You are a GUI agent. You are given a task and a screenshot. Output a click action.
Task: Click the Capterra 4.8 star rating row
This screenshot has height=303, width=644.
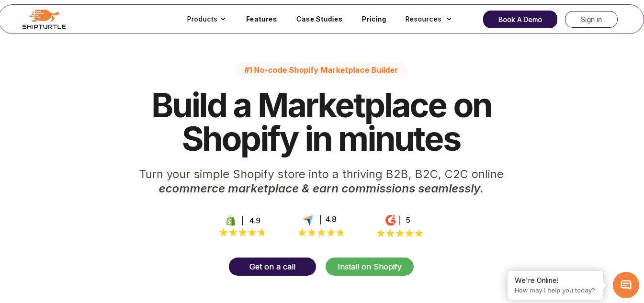(321, 233)
